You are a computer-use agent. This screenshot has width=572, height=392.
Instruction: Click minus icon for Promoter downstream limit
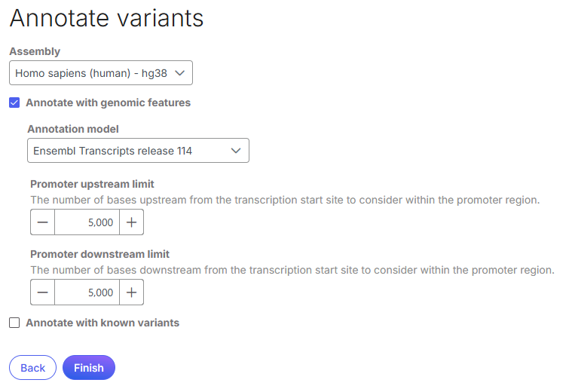(x=42, y=292)
